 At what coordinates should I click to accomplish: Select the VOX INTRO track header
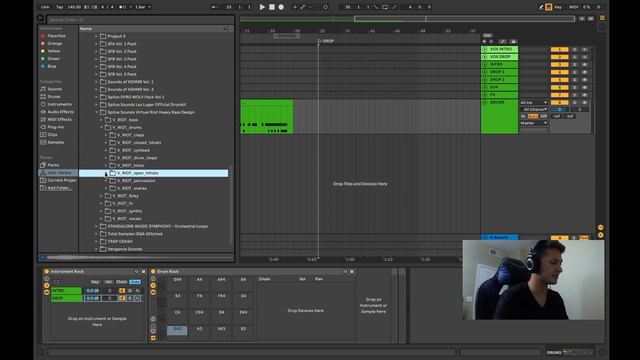click(x=500, y=49)
